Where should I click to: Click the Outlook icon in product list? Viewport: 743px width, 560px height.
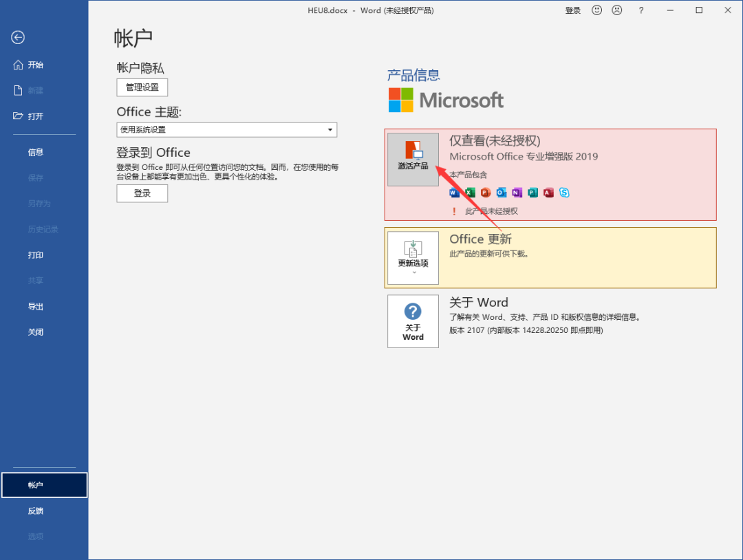click(x=501, y=193)
